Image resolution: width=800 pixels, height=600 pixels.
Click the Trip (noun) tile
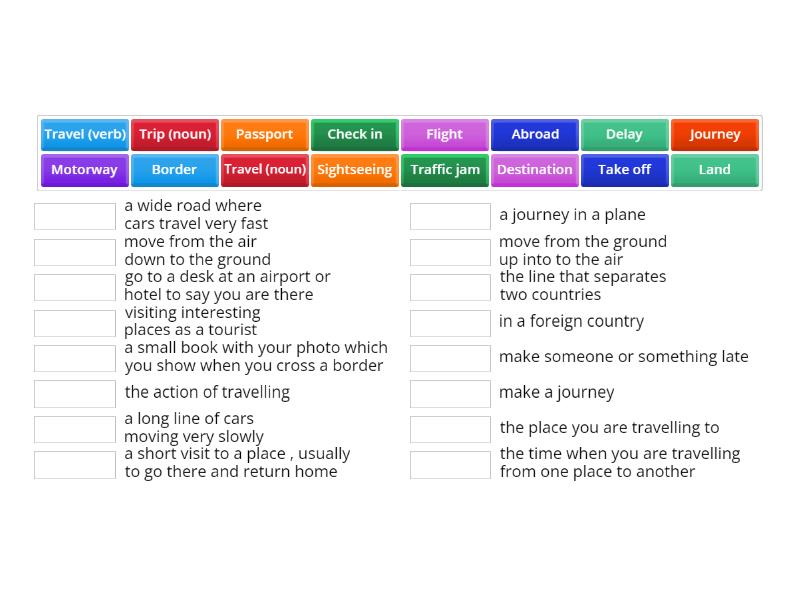174,134
